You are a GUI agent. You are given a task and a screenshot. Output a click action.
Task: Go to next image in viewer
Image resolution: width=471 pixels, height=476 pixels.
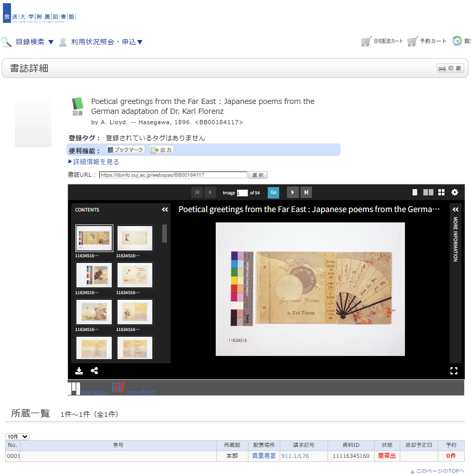[293, 192]
